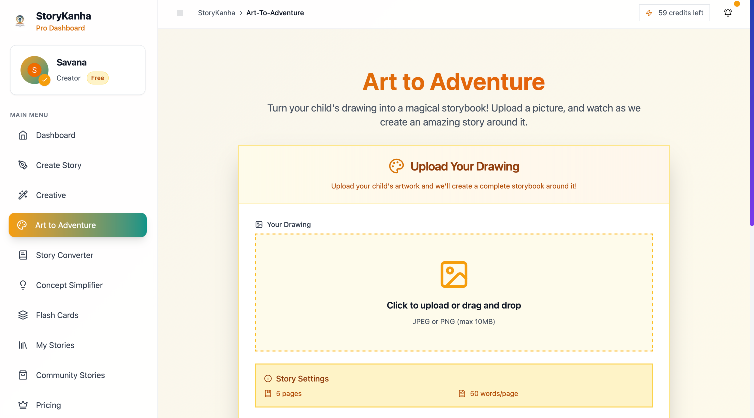Open Creative magic wand icon
The height and width of the screenshot is (418, 754).
pyautogui.click(x=23, y=195)
